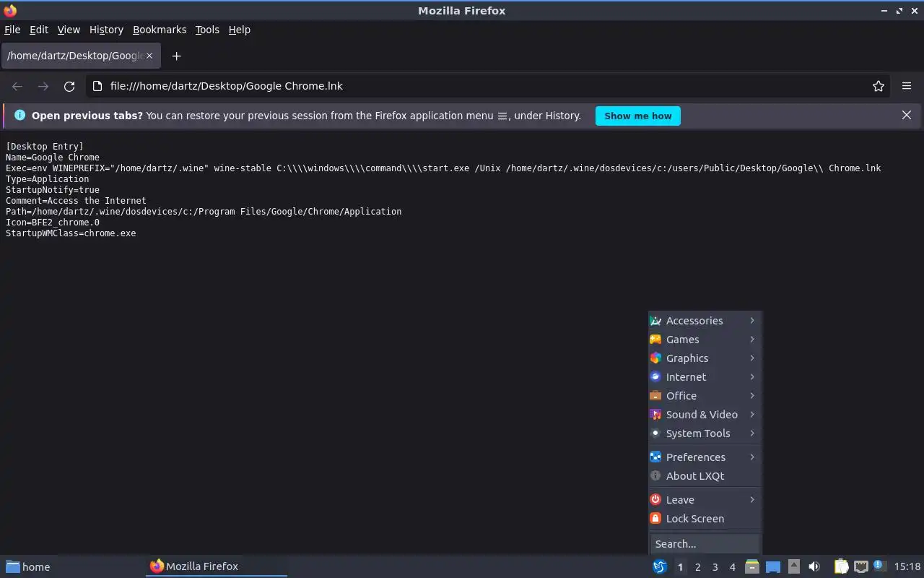The image size is (924, 578).
Task: Click the network ethernet tray icon
Action: (860, 567)
